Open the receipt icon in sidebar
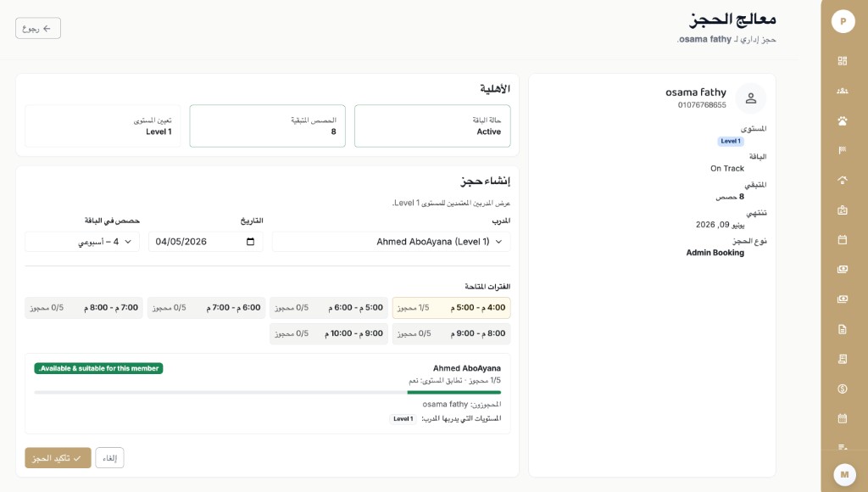This screenshot has width=868, height=492. (x=843, y=359)
